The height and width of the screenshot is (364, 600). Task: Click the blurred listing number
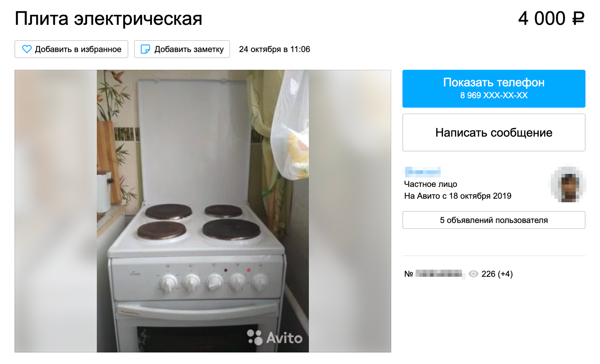coord(439,274)
